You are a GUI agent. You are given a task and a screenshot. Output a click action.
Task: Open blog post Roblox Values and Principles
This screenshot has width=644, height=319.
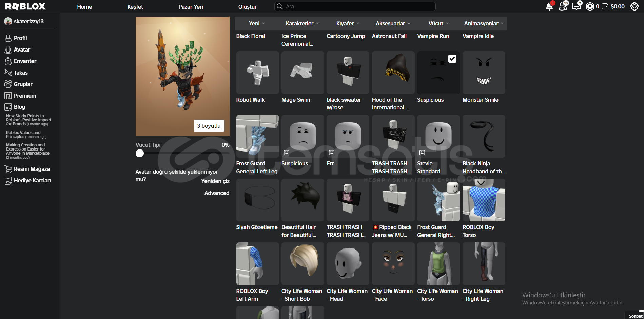(26, 135)
